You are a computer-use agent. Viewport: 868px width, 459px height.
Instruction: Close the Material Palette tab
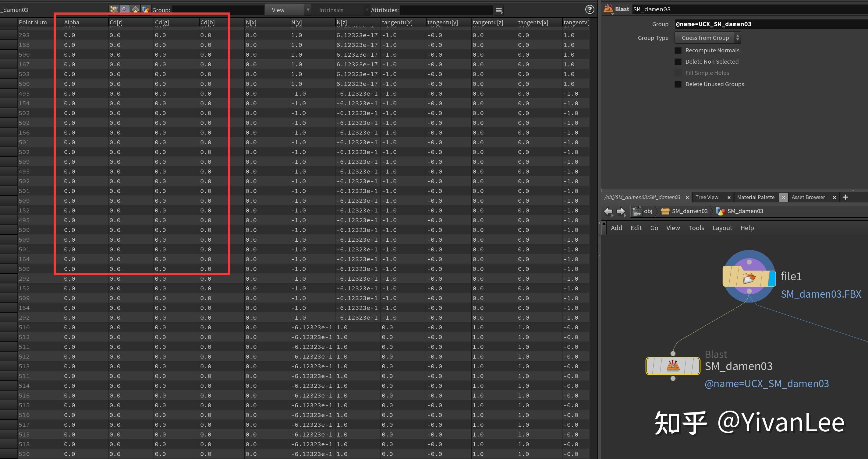click(x=783, y=197)
